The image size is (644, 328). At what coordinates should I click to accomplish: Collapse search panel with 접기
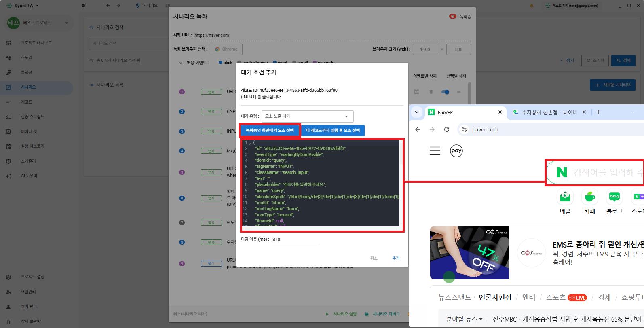[x=567, y=60]
